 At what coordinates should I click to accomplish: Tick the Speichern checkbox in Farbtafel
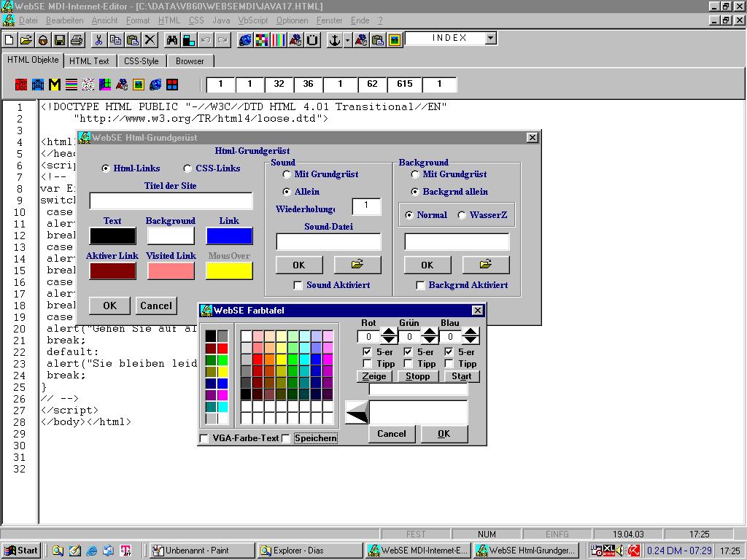coord(286,438)
